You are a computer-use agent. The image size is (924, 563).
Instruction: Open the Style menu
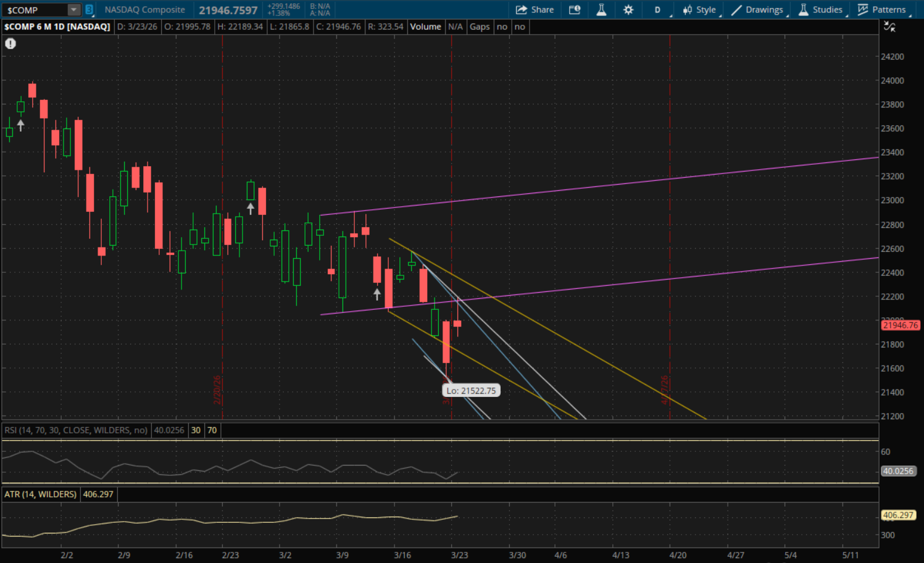[699, 10]
